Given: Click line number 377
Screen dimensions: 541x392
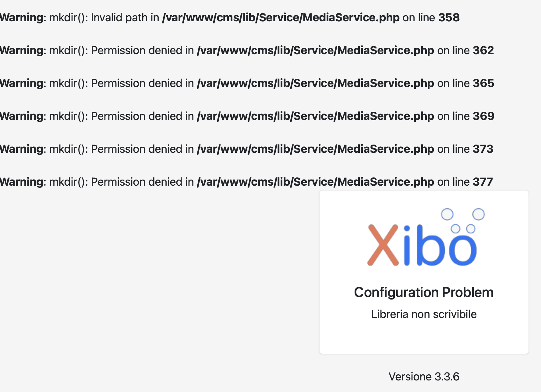Looking at the screenshot, I should (x=483, y=182).
